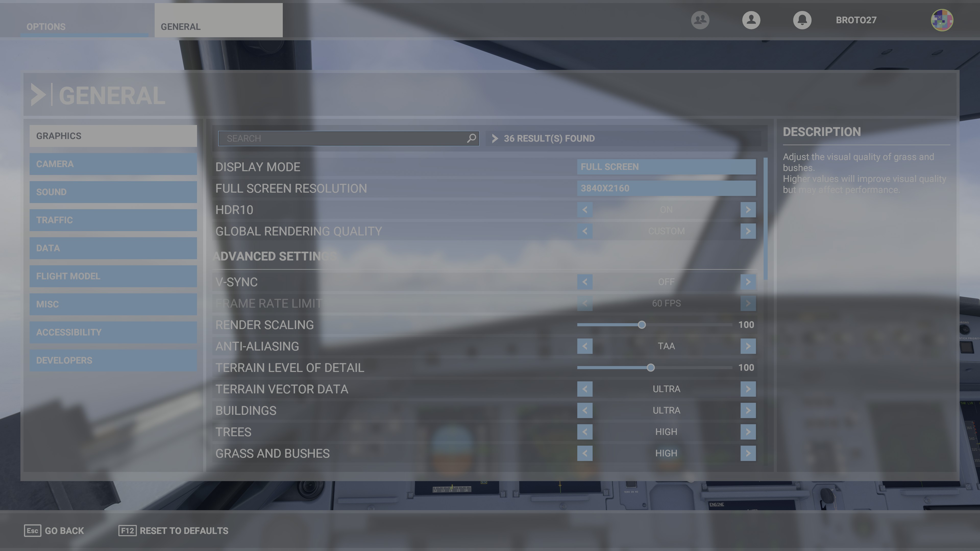Click the profile icon in top bar

(751, 20)
